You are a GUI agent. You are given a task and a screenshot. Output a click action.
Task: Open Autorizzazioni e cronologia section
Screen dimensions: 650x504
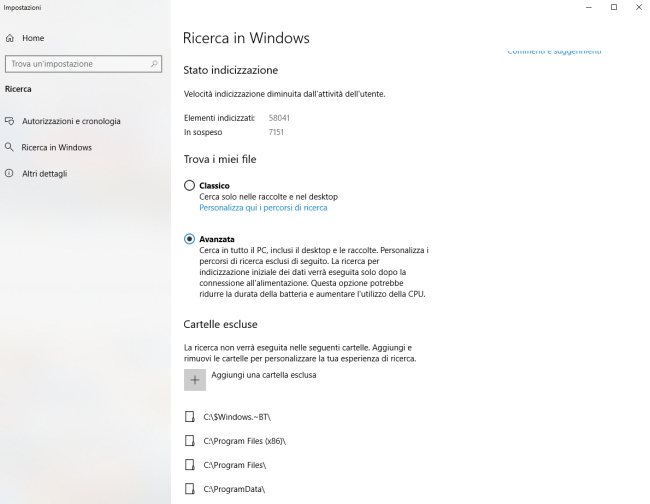coord(71,121)
